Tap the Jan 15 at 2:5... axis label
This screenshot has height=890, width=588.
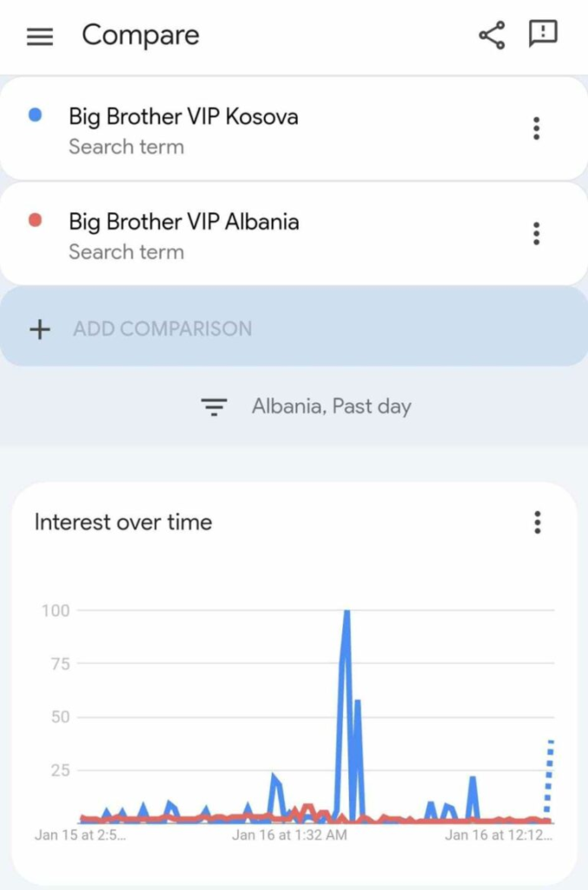(x=80, y=835)
